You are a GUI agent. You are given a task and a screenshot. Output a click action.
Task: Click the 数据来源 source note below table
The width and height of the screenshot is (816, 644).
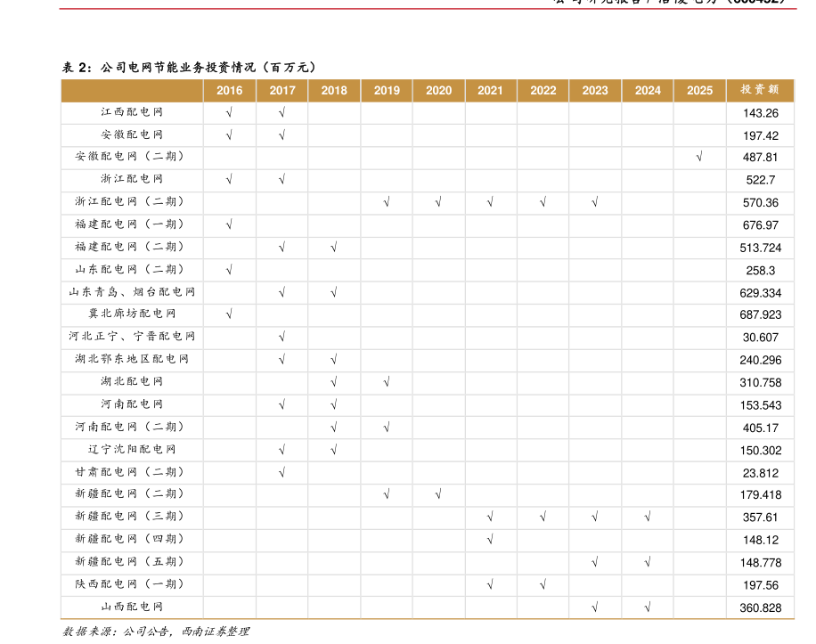point(156,632)
